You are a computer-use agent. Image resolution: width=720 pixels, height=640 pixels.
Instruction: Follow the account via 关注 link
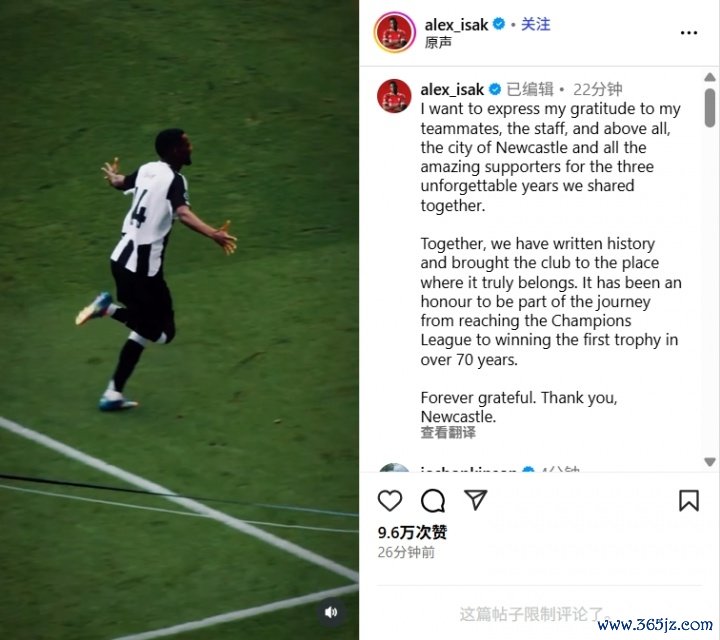[x=535, y=24]
